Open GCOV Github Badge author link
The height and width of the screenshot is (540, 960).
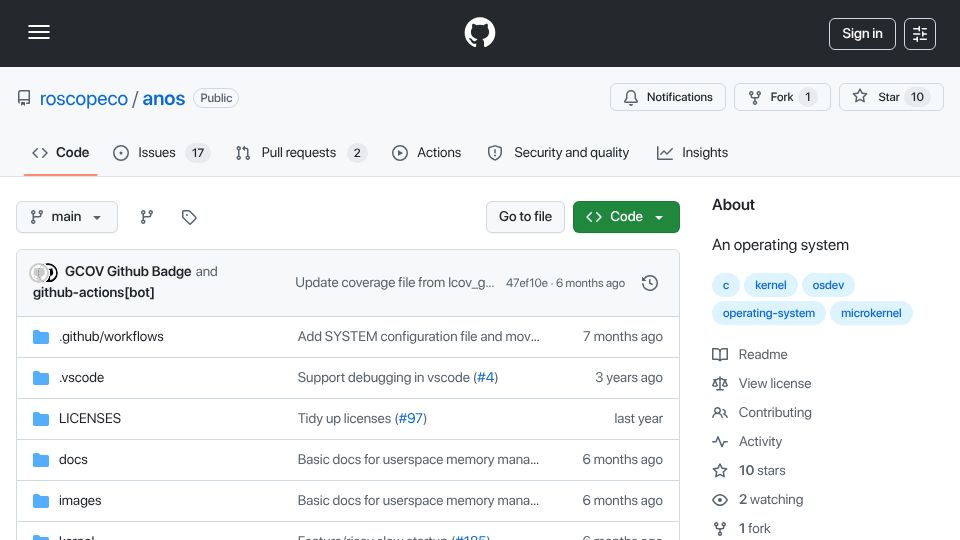128,271
